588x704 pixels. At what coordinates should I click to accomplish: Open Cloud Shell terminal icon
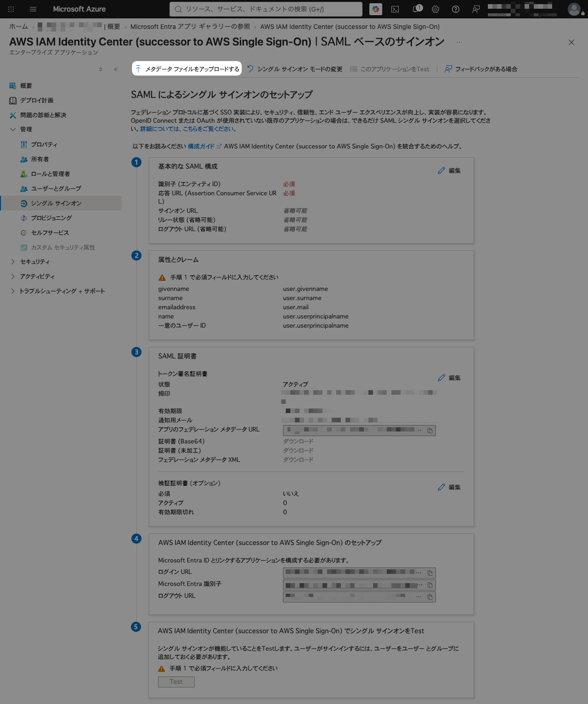point(395,9)
